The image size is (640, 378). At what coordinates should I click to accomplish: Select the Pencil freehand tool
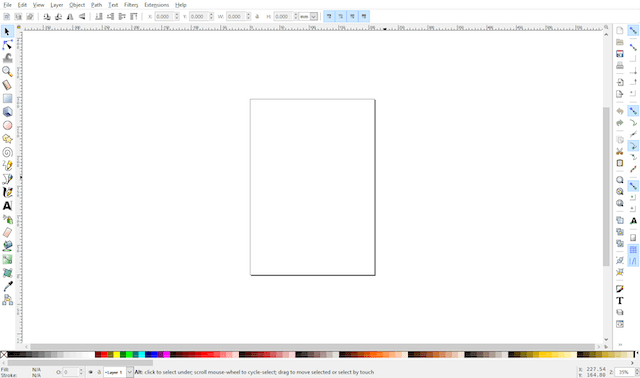pos(7,165)
